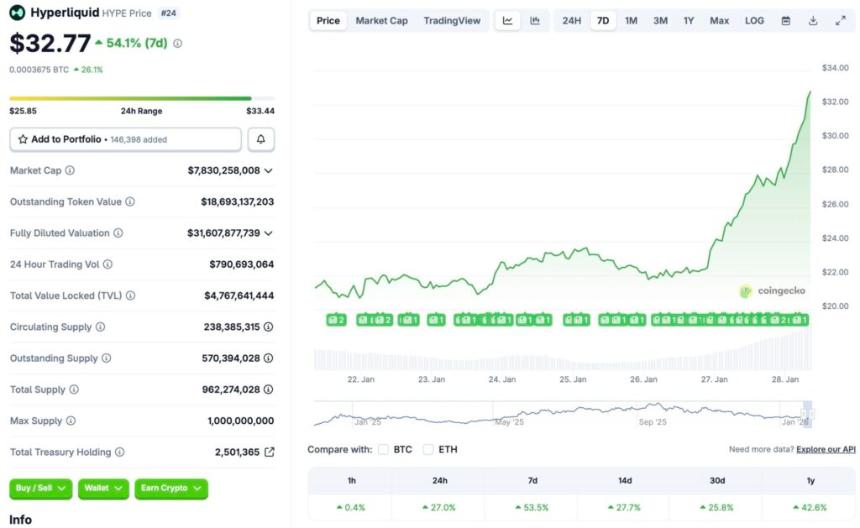Enable ETH comparison checkbox
Viewport: 860px width, 528px height.
point(429,450)
